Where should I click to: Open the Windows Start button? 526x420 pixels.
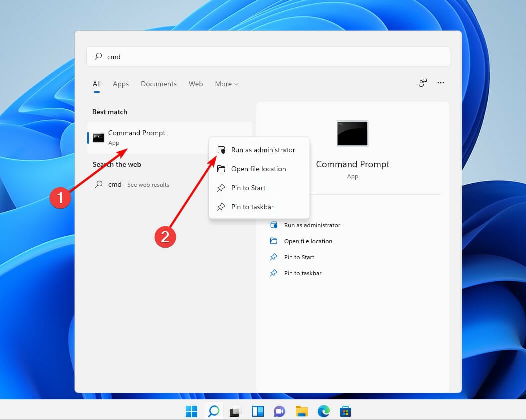192,411
